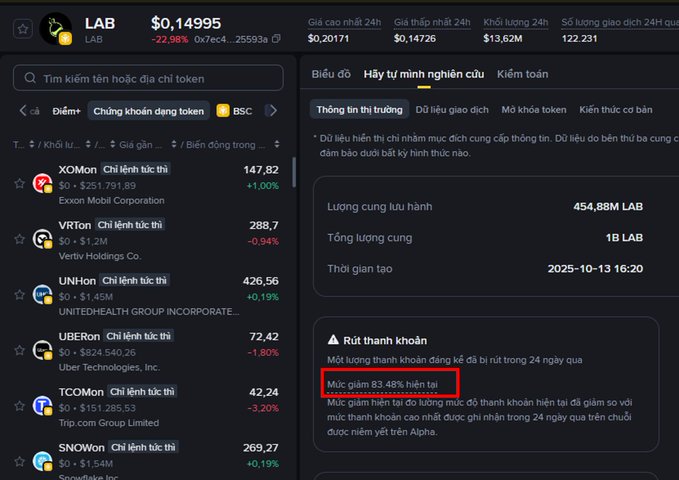The width and height of the screenshot is (679, 480).
Task: Star the TCOMon token row
Action: pyautogui.click(x=19, y=406)
